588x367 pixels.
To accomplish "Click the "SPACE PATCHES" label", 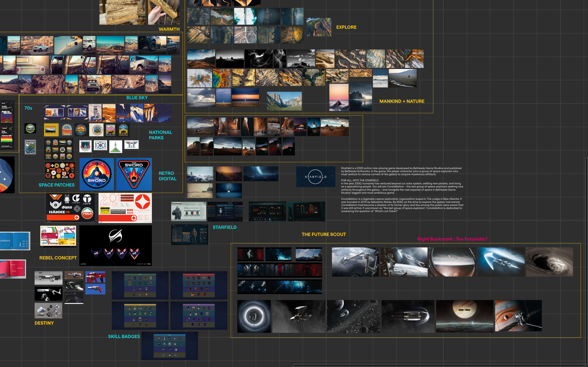I will coord(56,185).
